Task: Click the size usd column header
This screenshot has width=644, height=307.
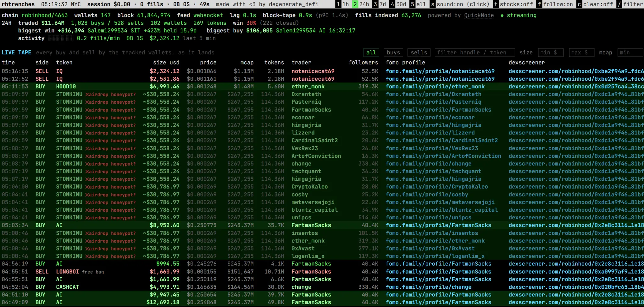Action: click(x=166, y=63)
